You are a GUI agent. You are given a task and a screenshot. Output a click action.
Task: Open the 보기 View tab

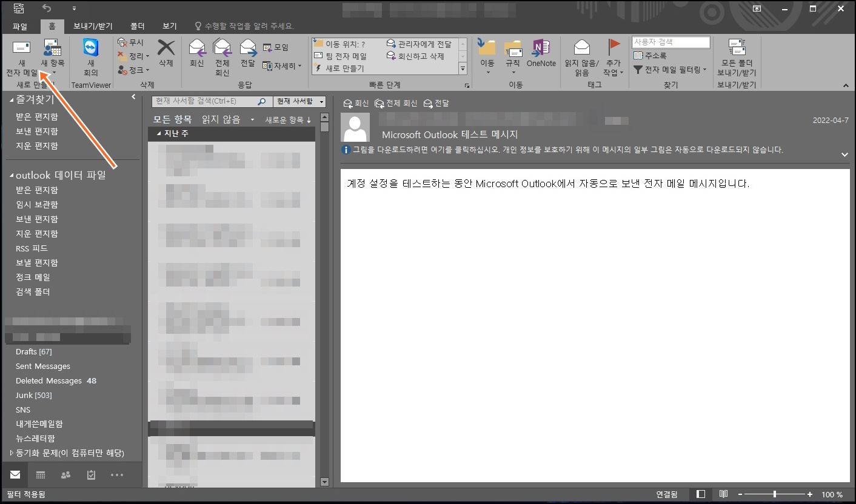coord(170,26)
